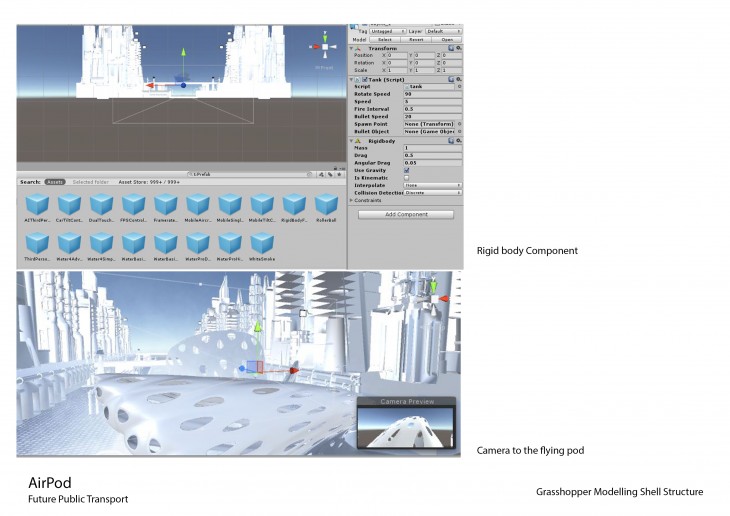The width and height of the screenshot is (730, 516).
Task: Select the Assets search filter tab
Action: tap(55, 182)
